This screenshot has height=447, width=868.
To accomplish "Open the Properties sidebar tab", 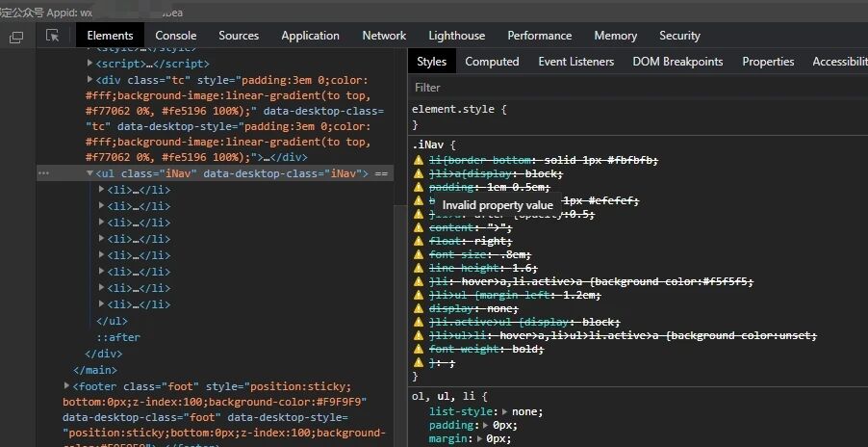I will (x=768, y=62).
